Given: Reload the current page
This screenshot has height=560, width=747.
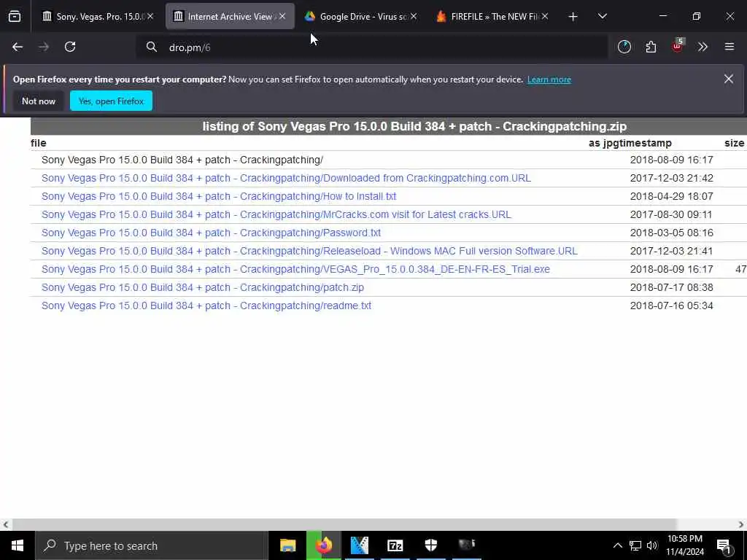Looking at the screenshot, I should pos(70,47).
